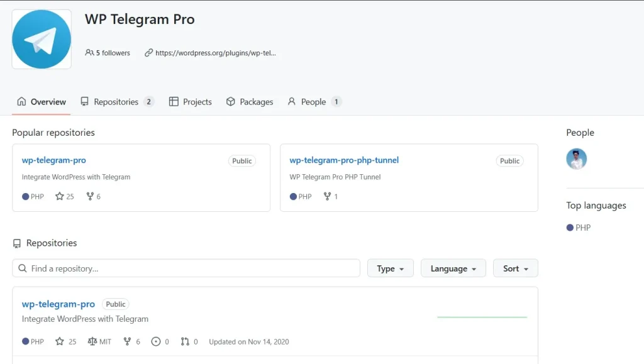Click the Integrate WordPress with Telegram card description

[x=76, y=177]
